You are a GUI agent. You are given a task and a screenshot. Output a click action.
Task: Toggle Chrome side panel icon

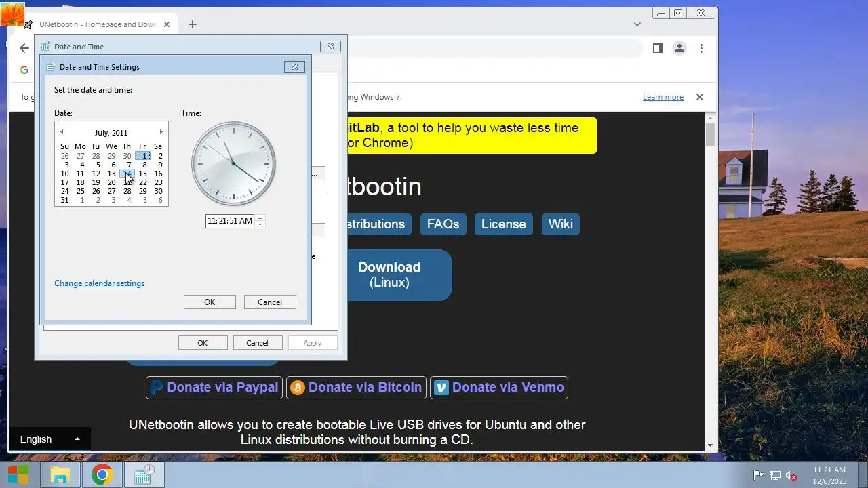point(657,48)
